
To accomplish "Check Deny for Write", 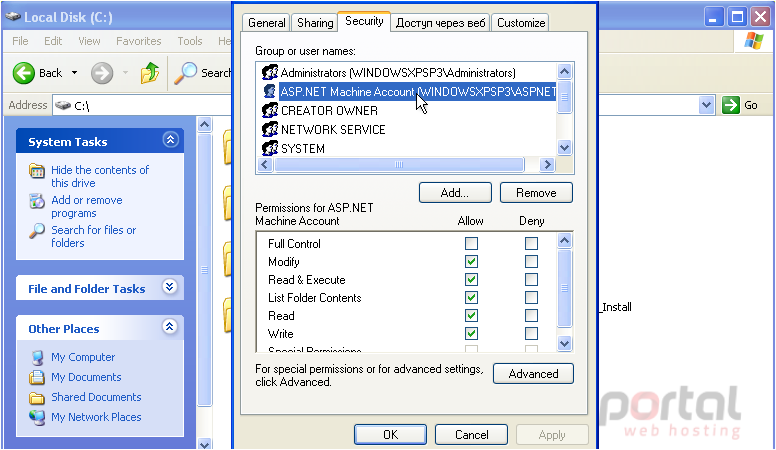I will [x=531, y=333].
